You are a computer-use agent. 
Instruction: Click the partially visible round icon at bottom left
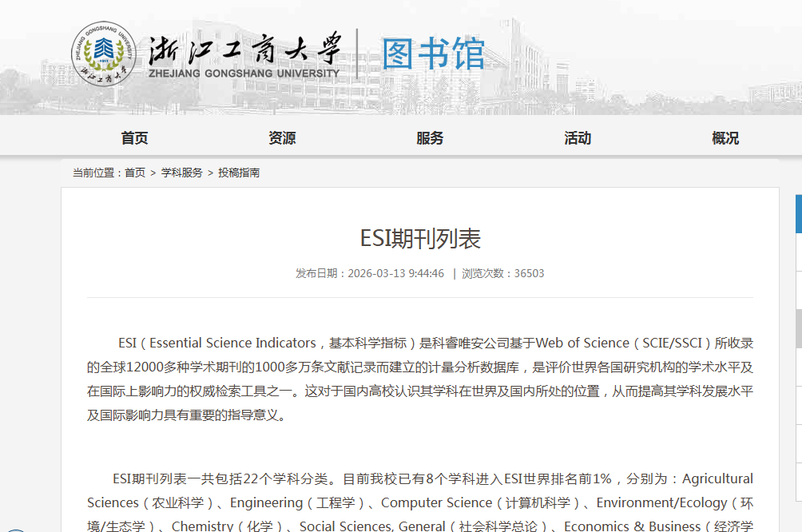click(15, 530)
